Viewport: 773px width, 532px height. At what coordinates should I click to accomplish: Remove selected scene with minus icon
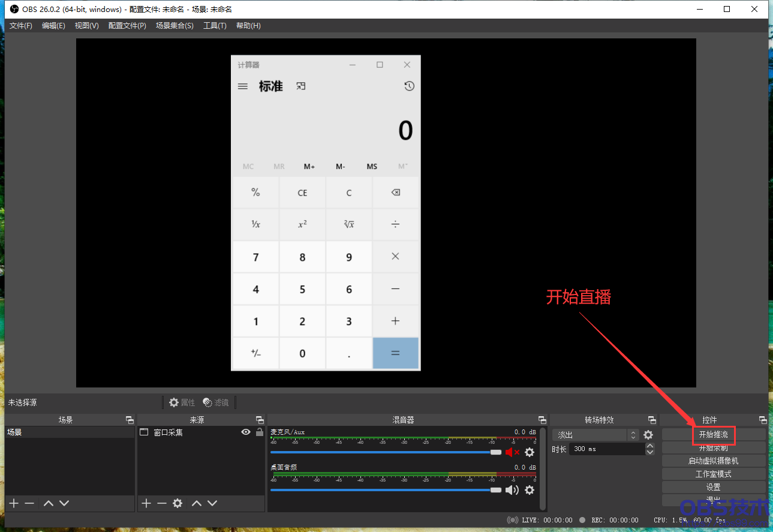29,503
